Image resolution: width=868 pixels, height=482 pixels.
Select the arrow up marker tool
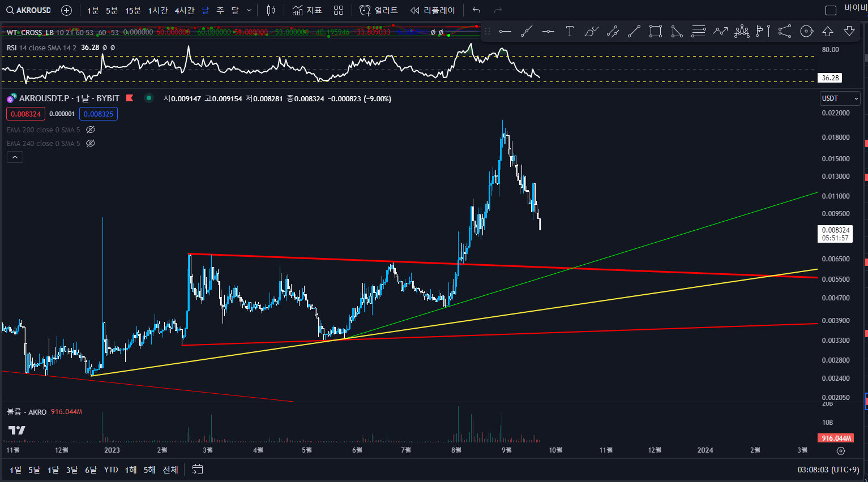828,32
